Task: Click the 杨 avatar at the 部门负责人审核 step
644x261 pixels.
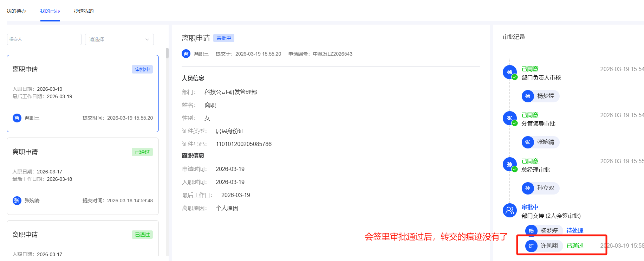Action: (509, 72)
